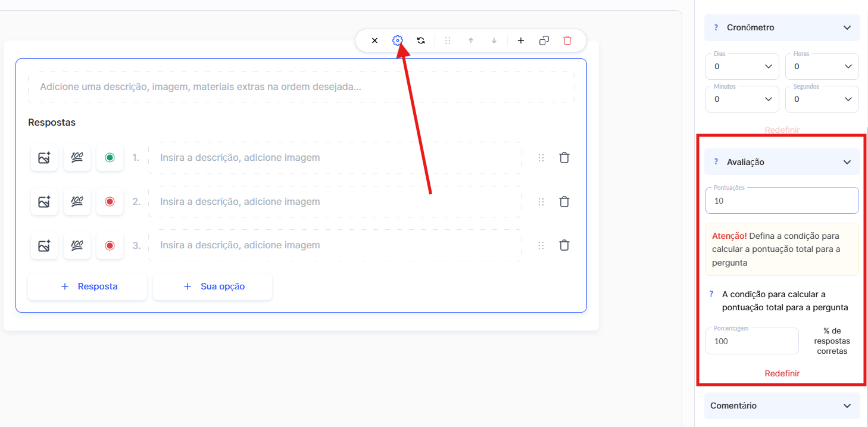Delete question using red trash icon

(567, 40)
